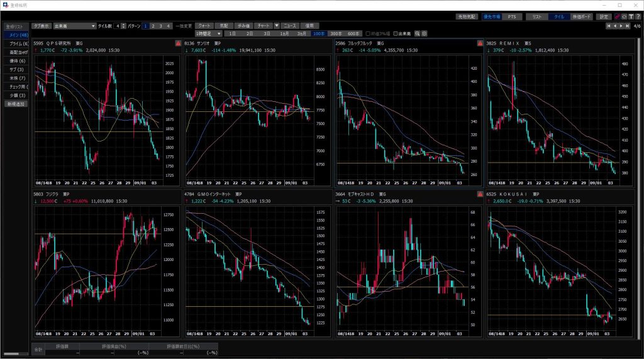Open help with the question mark icon
Screen dimensions: 644x359
(x=637, y=17)
